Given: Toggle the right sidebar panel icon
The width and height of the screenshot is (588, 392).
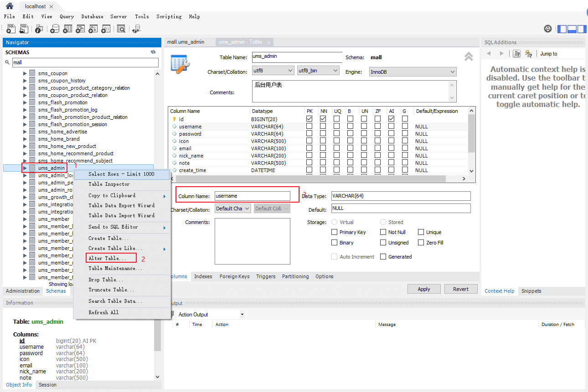Looking at the screenshot, I should (582, 29).
